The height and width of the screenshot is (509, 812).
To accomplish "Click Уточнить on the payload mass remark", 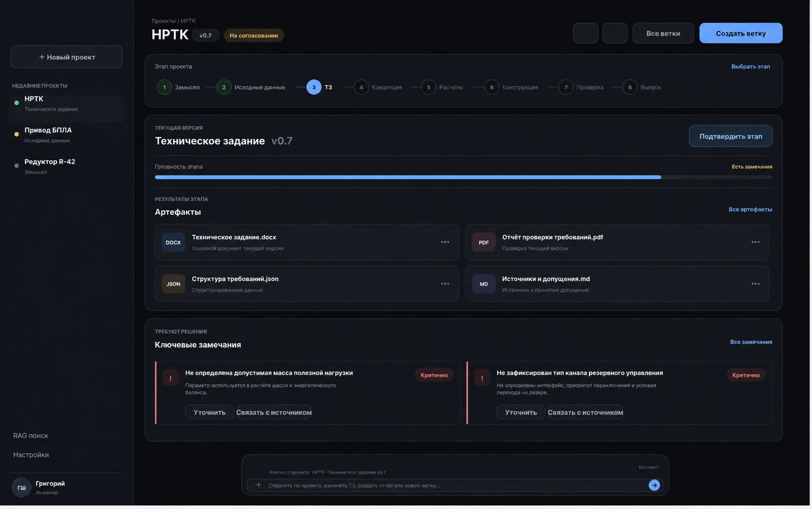I will pos(209,412).
